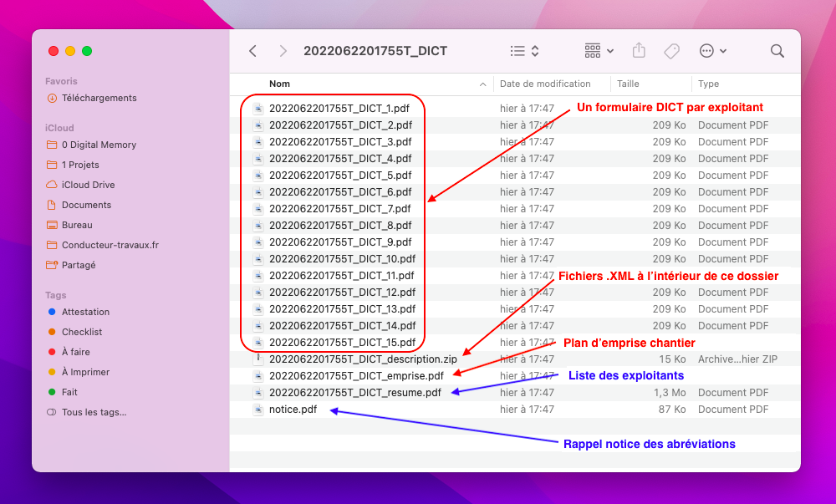Open the 0 Digital Memory folder

tap(92, 145)
